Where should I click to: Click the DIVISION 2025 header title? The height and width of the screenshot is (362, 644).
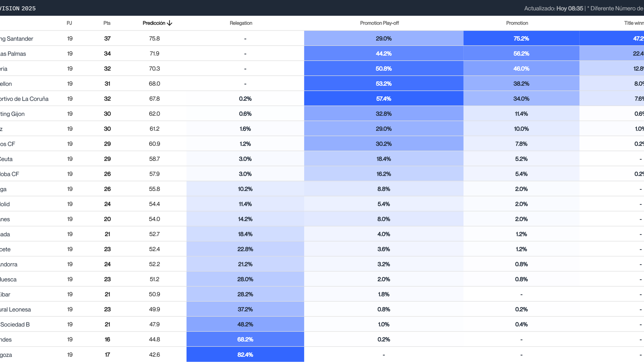point(17,8)
